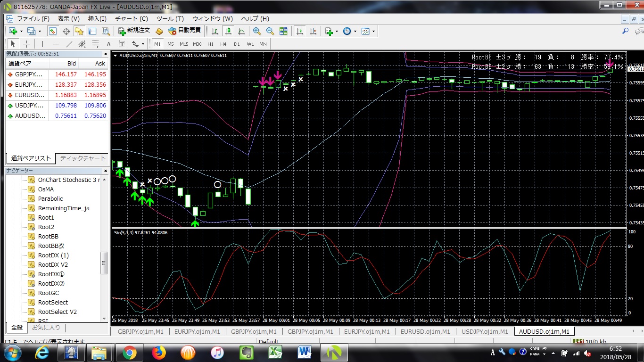This screenshot has height=362, width=644.
Task: Select the Horizontal Line drawing tool
Action: pos(56,44)
